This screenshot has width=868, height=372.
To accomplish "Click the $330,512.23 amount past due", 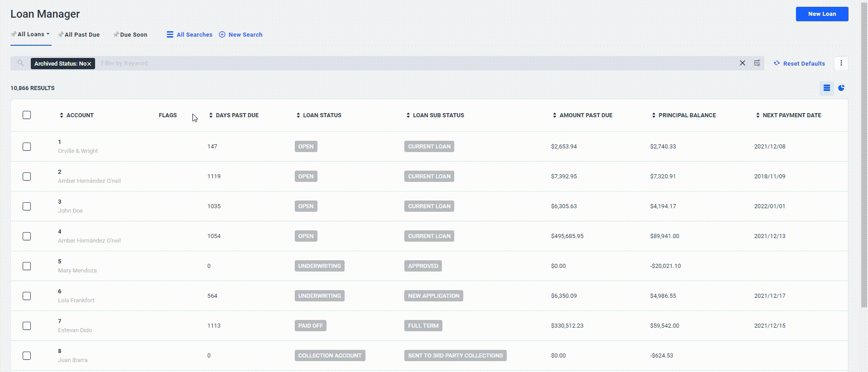I will tap(567, 326).
